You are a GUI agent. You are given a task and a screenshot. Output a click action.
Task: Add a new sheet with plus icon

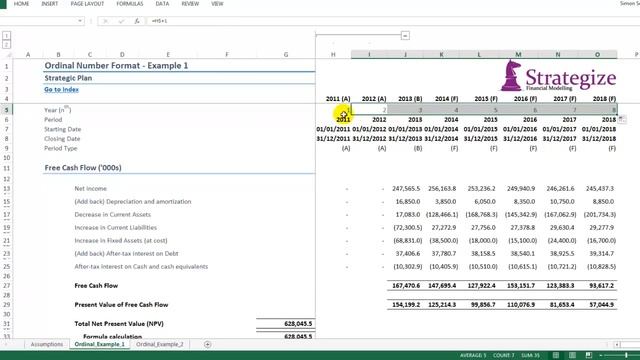207,344
